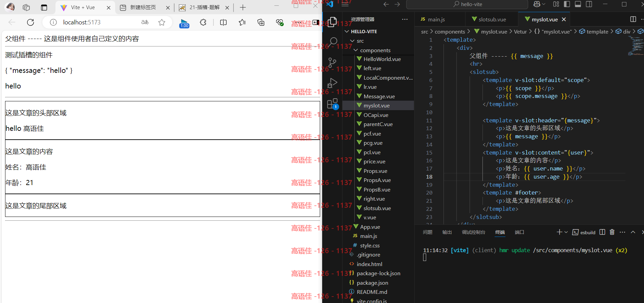Open Explorer more actions ellipsis
This screenshot has height=303, width=644.
[405, 19]
